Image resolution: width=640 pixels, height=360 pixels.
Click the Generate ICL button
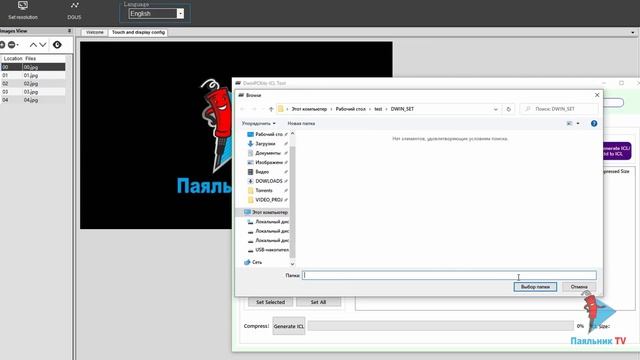pos(289,326)
